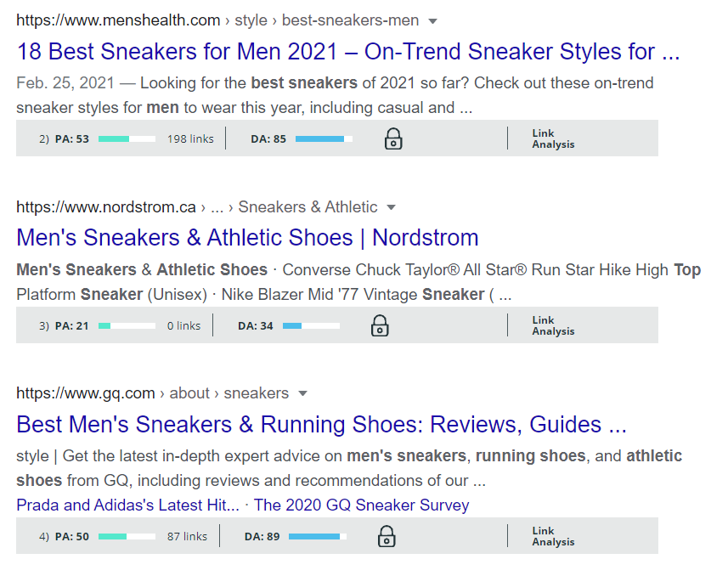Click the menshealth.com URL breadcrumb
Screen dimensions: 728x576
(118, 20)
